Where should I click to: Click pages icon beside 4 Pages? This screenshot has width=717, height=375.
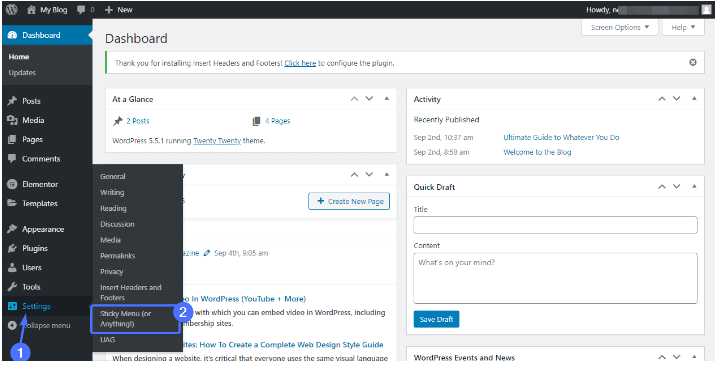tap(256, 121)
